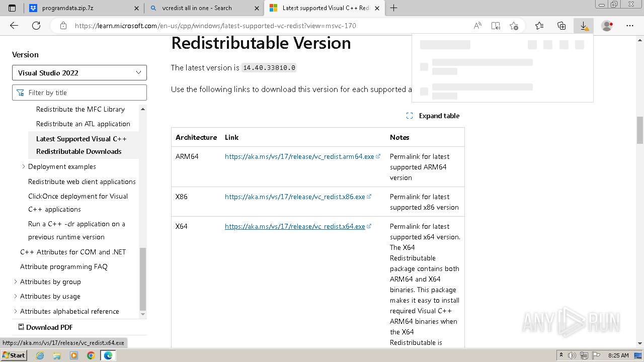Close the programdata.zip.7z tab
Viewport: 644px width, 362px height.
coord(137,8)
